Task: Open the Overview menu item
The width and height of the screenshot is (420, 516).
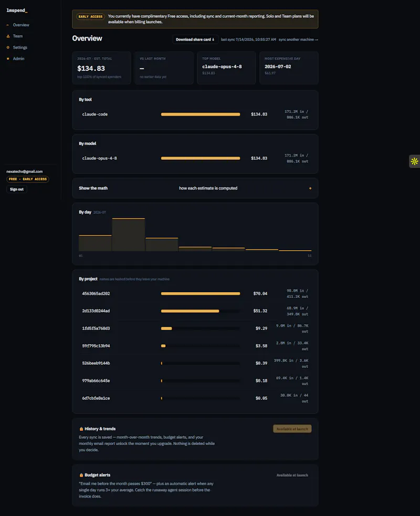Action: click(21, 25)
